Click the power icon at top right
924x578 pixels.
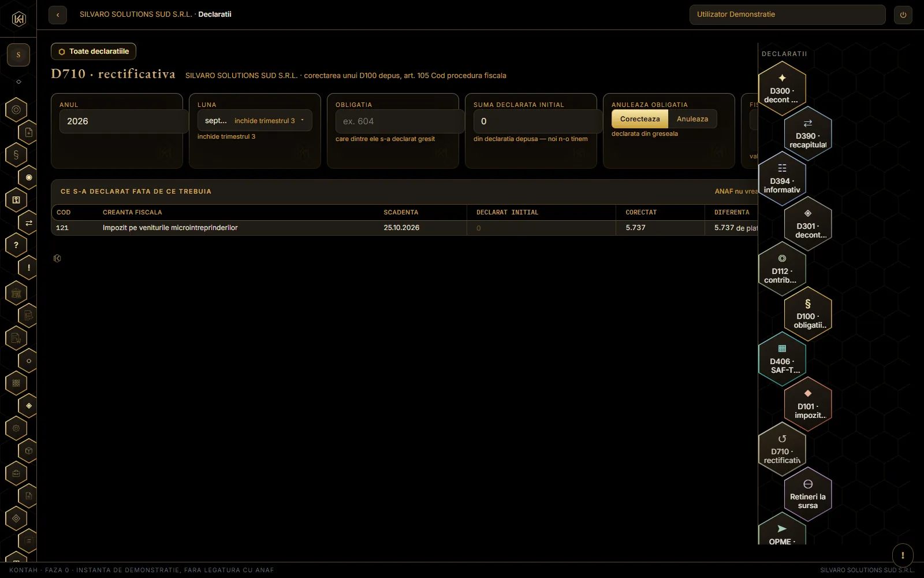(x=903, y=15)
